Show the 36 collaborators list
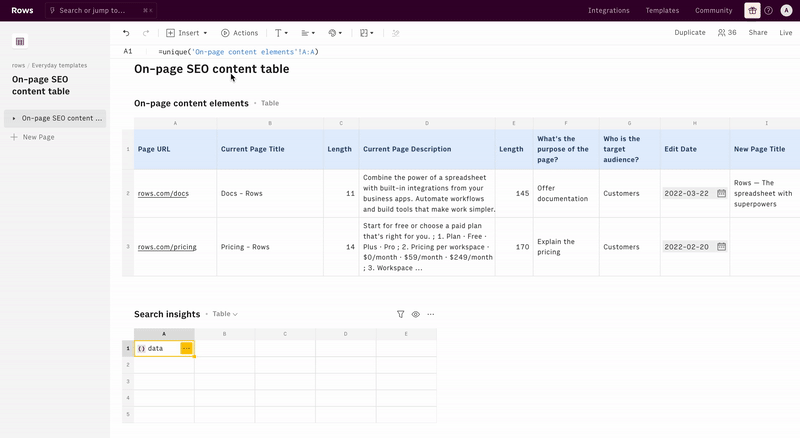The width and height of the screenshot is (800, 438). 727,32
